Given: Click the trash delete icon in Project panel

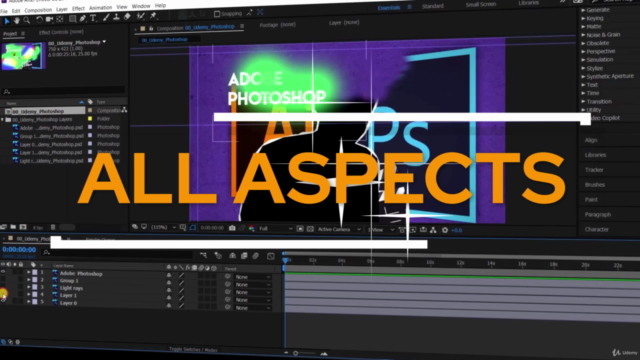Looking at the screenshot, I should (x=53, y=227).
